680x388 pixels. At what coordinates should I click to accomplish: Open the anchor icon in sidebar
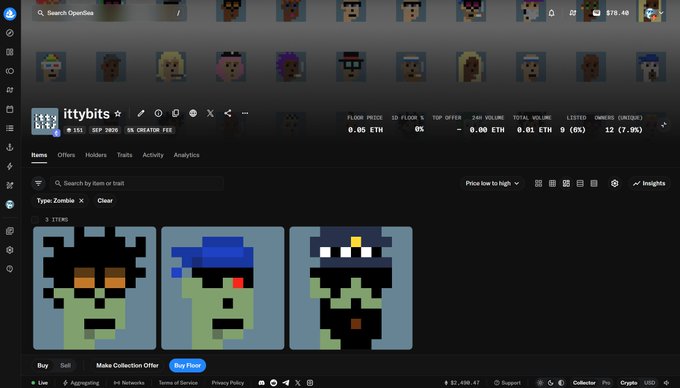(x=10, y=147)
